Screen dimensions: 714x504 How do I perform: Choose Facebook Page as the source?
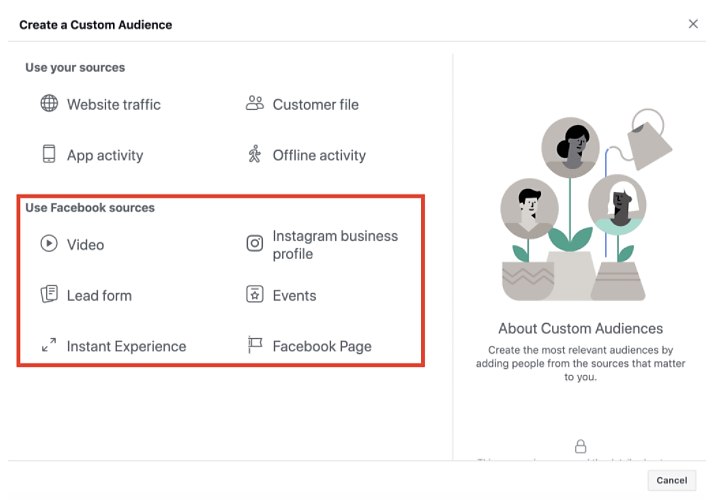[x=310, y=346]
